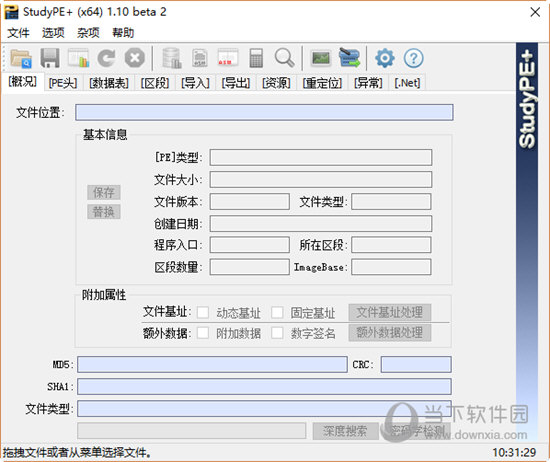
Task: Click the 文件位置 input field
Action: coord(264,112)
